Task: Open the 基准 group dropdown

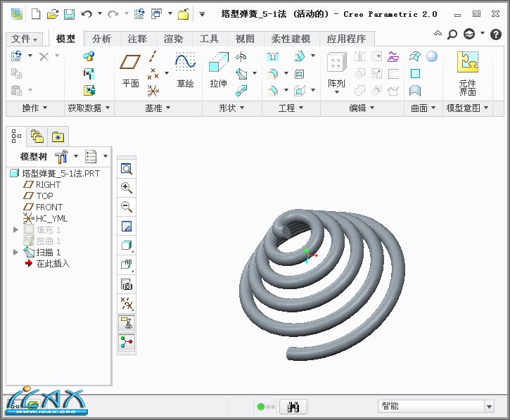Action: pyautogui.click(x=158, y=108)
